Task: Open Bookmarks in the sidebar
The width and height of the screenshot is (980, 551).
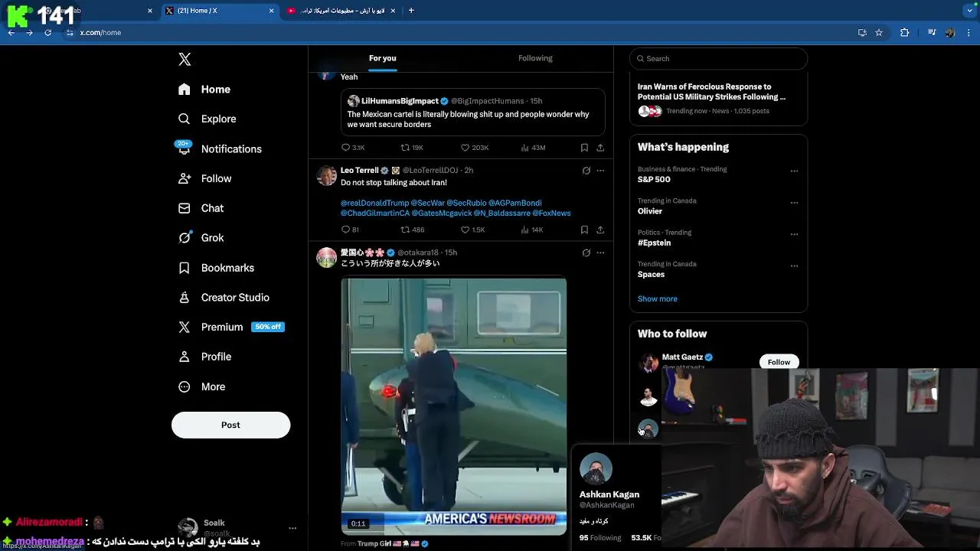Action: (216, 268)
